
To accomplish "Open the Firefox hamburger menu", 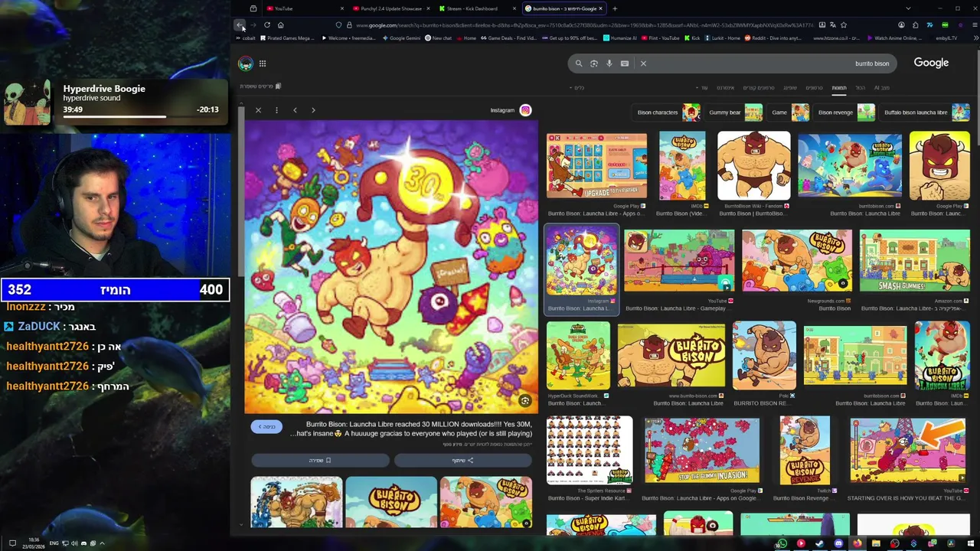I will [975, 25].
